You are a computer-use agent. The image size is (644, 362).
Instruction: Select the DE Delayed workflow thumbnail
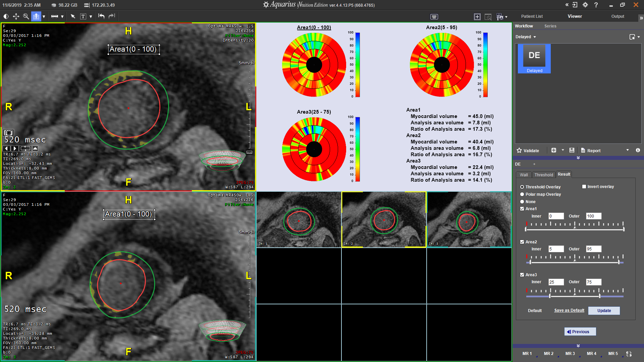click(x=534, y=59)
